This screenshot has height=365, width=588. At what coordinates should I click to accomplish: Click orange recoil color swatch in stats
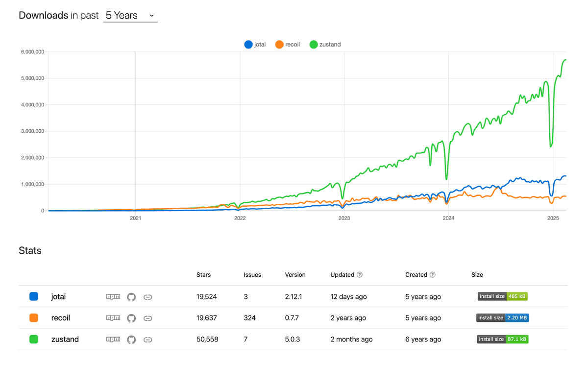[34, 318]
